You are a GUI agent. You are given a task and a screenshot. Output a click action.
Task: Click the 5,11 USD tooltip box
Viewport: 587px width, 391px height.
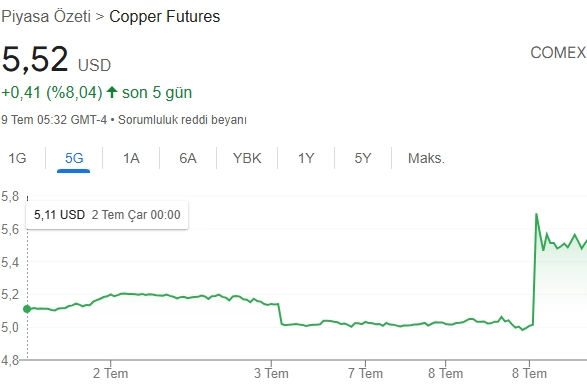(x=107, y=215)
